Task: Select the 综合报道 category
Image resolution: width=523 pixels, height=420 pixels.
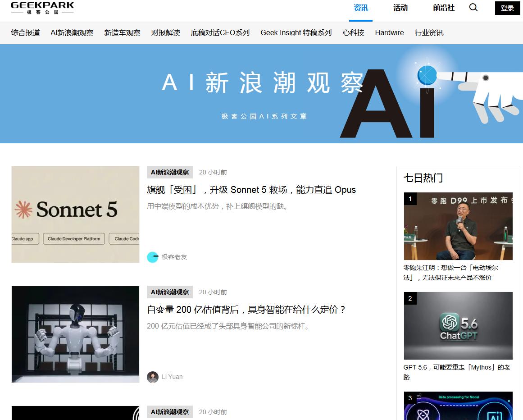Action: pyautogui.click(x=25, y=33)
